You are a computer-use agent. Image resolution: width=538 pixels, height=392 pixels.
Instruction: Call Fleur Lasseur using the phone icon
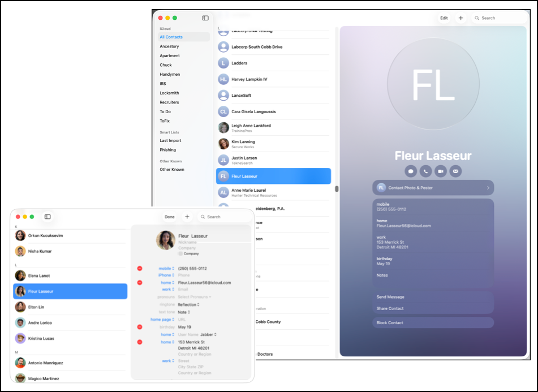(426, 171)
